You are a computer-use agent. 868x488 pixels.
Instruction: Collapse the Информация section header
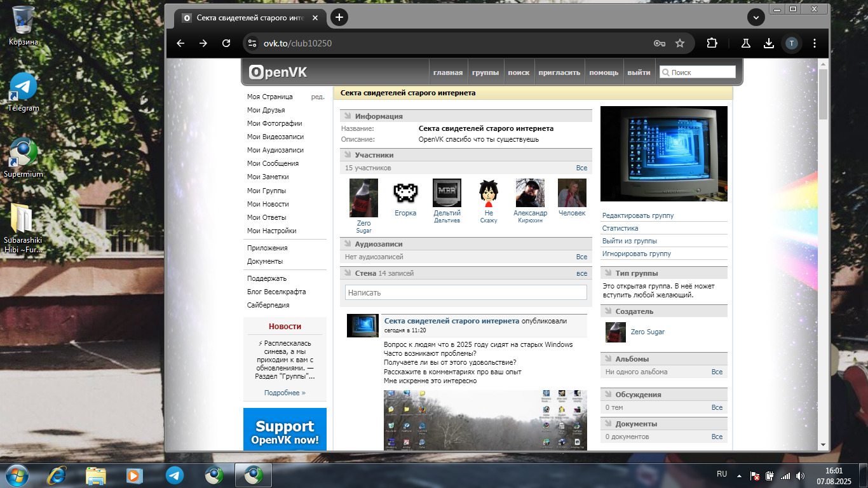click(379, 116)
